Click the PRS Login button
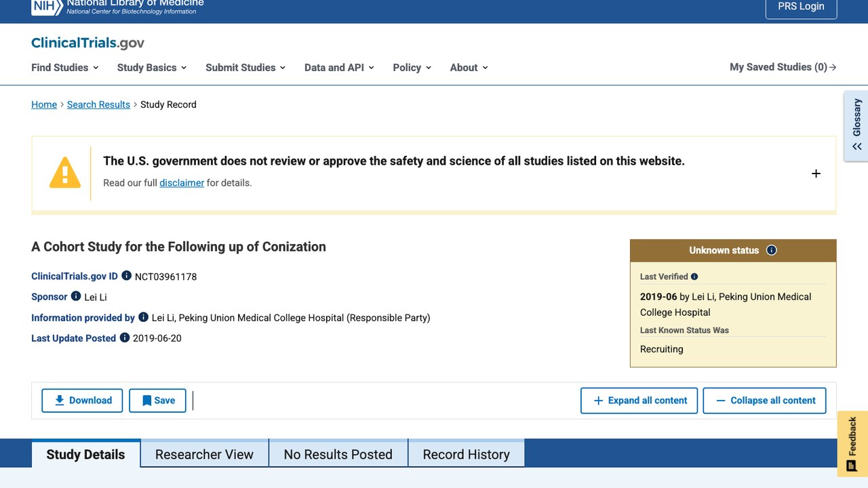Viewport: 868px width, 488px height. coord(801,7)
